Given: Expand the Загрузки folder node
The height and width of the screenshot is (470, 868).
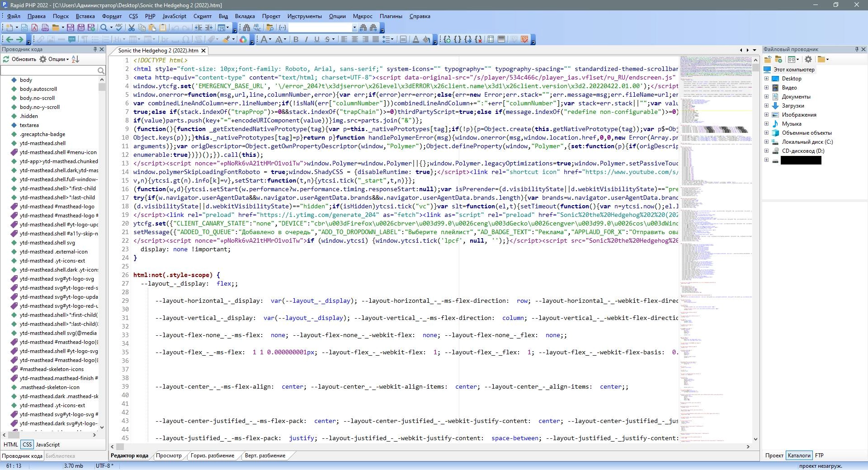Looking at the screenshot, I should [x=767, y=106].
